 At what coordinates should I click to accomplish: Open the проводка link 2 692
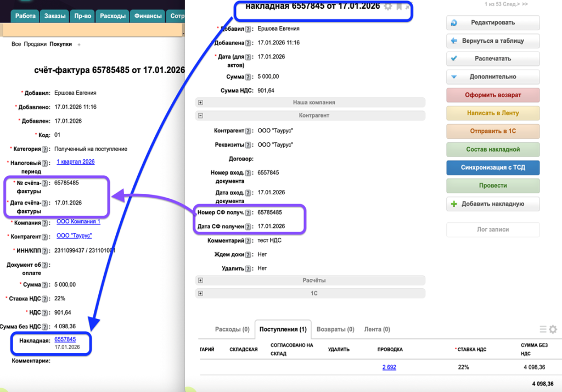[389, 367]
